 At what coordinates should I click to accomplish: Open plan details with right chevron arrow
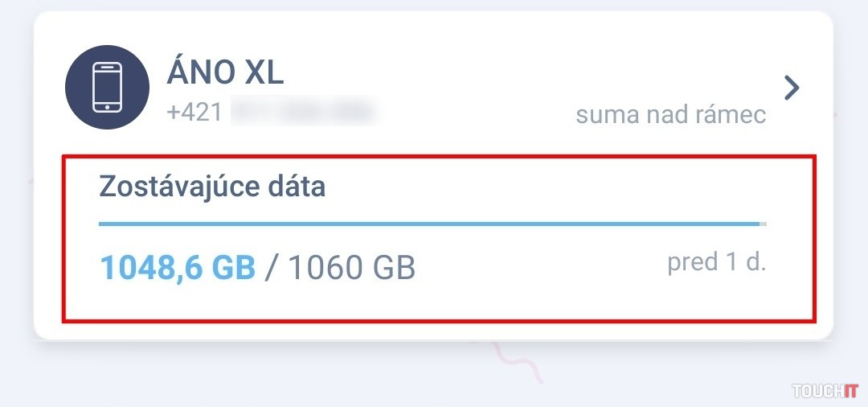pyautogui.click(x=792, y=88)
